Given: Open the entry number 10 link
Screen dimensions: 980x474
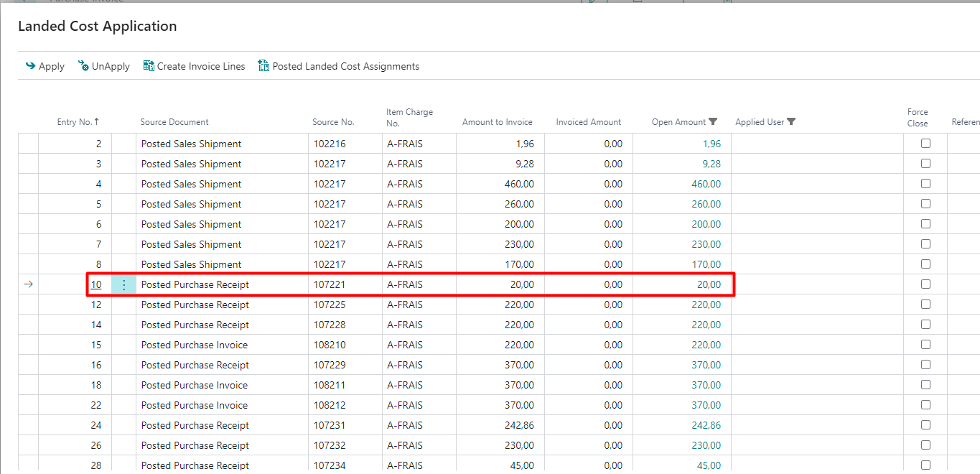Looking at the screenshot, I should coord(96,285).
